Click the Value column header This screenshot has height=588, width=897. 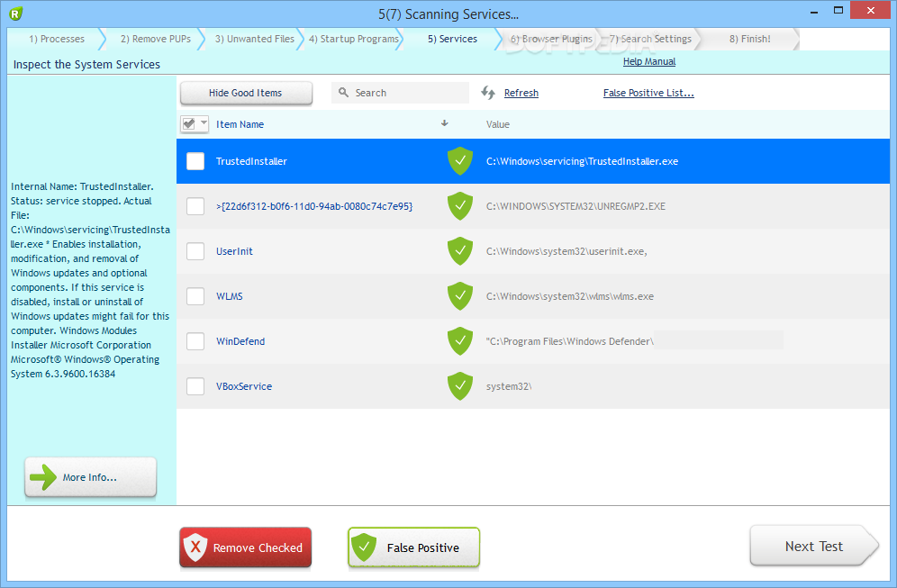(498, 124)
